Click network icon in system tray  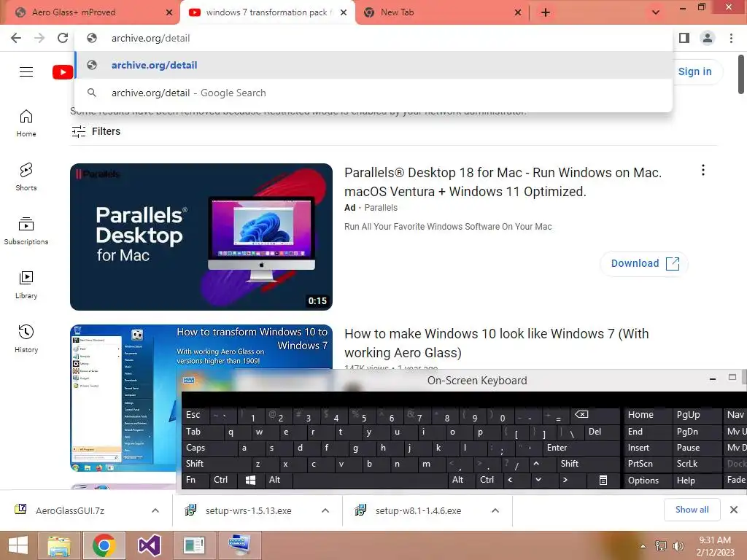tap(661, 546)
